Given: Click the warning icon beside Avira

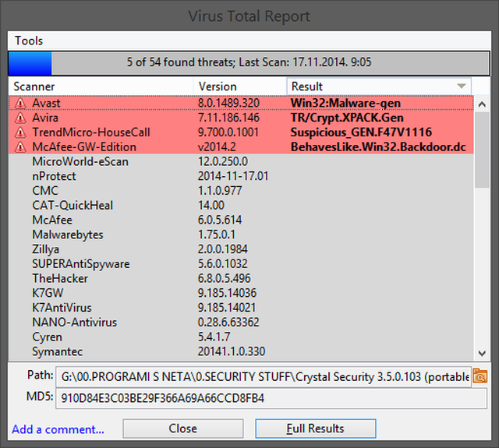Looking at the screenshot, I should point(20,118).
